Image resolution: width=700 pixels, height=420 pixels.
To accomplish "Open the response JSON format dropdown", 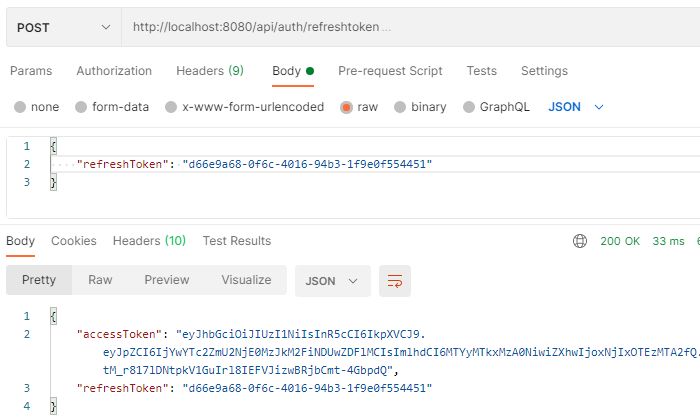I will (333, 281).
